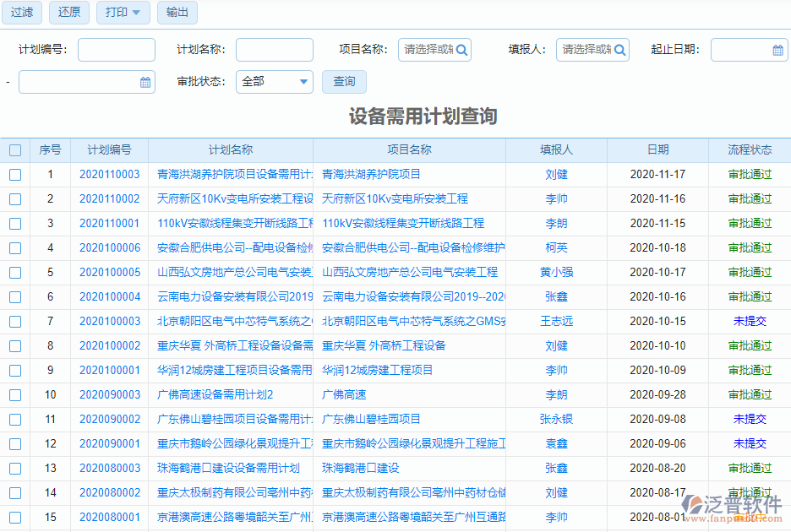Click 未提交 status on row 7
Viewport: 791px width, 532px height.
[x=750, y=321]
